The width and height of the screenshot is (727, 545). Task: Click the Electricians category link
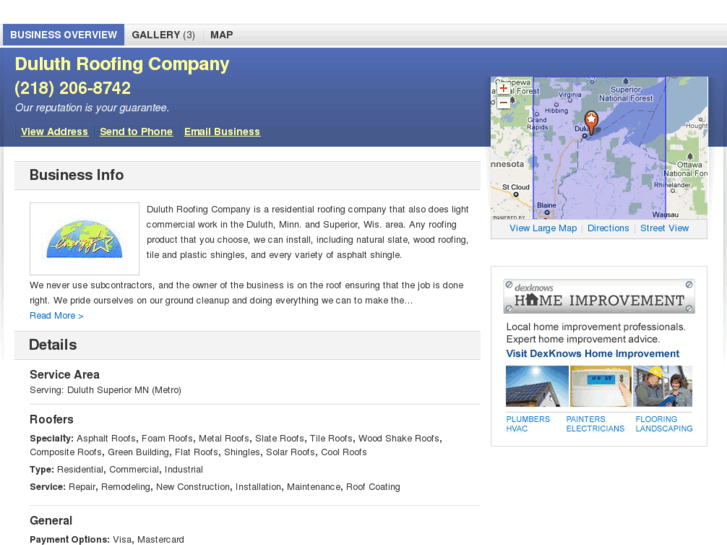coord(595,429)
